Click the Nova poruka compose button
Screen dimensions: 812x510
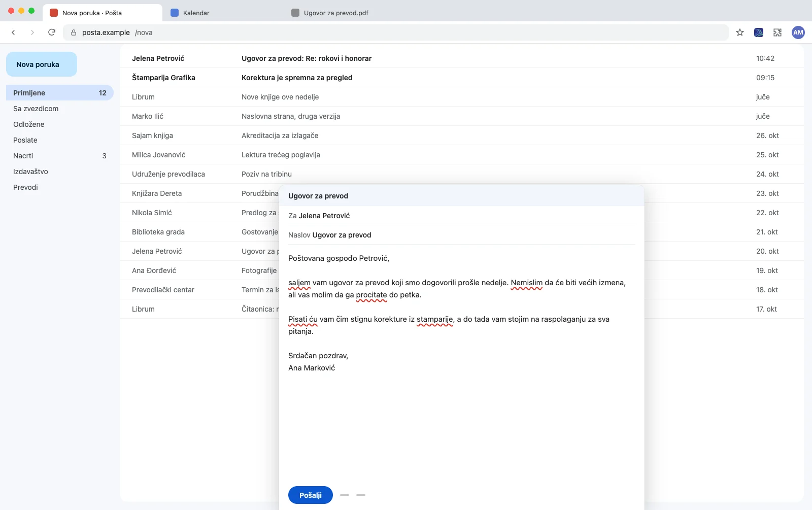pos(42,64)
